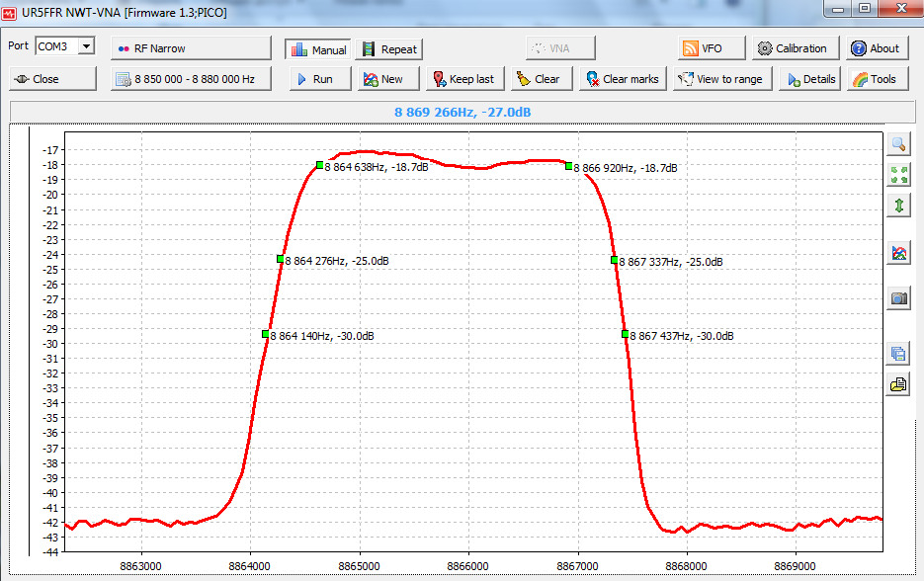
Task: Click the vertical autoscale arrow icon
Action: point(898,206)
